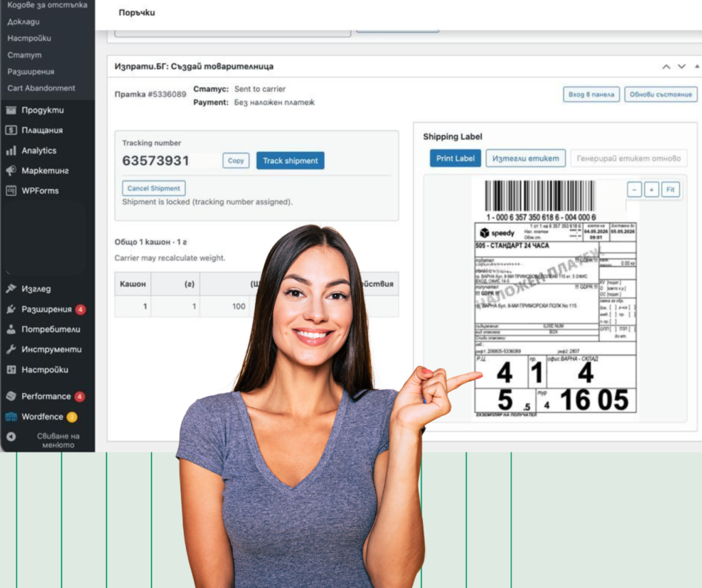Open the Wordfence shield icon

(11, 417)
